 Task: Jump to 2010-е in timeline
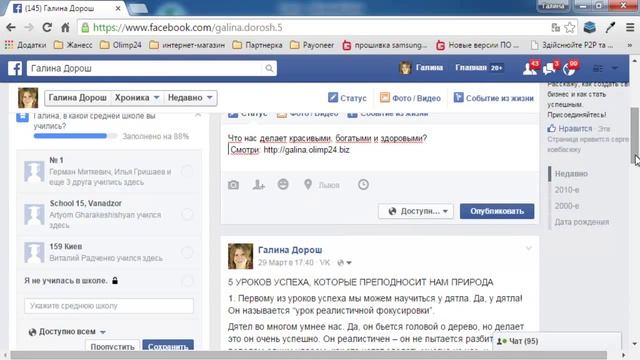pos(567,190)
